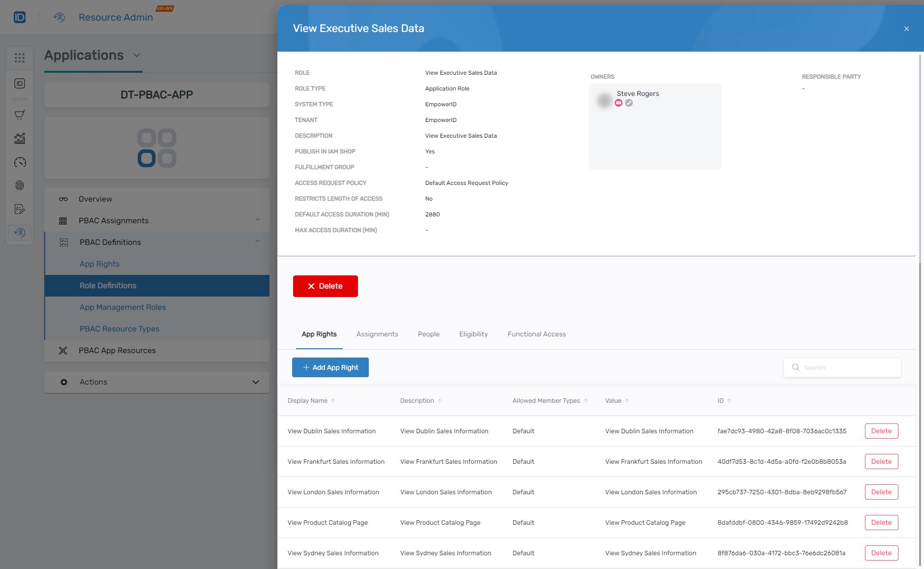Switch to the Assignments tab
Viewport: 924px width, 569px height.
[377, 334]
